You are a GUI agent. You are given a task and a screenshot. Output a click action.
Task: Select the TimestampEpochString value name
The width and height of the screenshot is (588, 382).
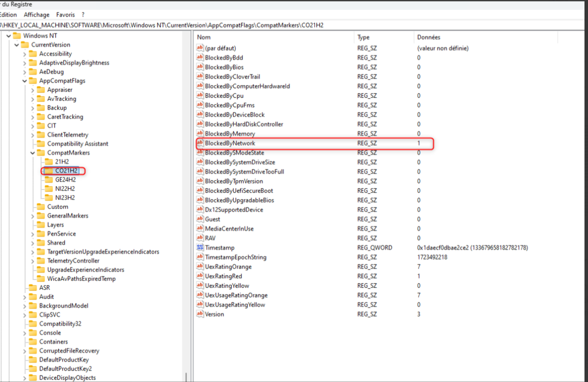(x=236, y=257)
